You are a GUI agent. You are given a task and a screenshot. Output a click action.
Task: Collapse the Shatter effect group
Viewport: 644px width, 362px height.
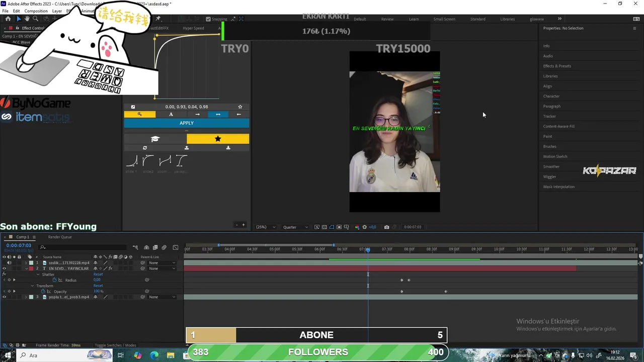coord(38,275)
